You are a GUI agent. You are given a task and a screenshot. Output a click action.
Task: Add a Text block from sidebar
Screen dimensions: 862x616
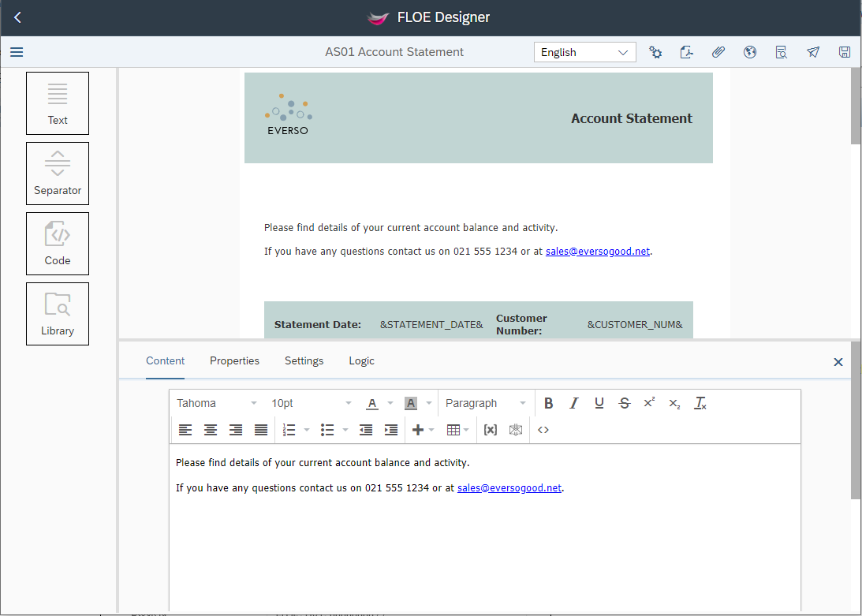click(x=58, y=103)
